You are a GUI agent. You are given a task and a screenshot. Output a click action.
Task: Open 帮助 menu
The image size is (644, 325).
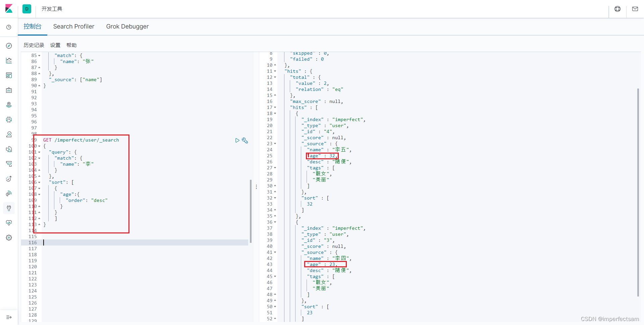tap(71, 45)
